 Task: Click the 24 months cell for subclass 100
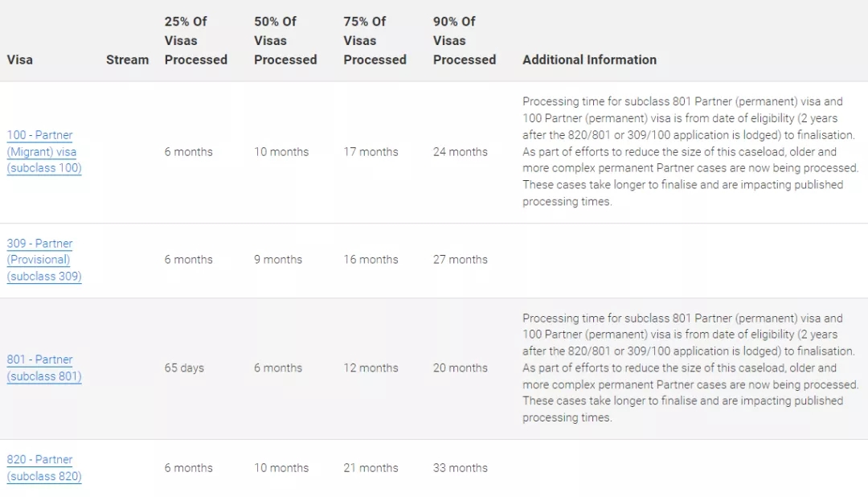click(460, 151)
